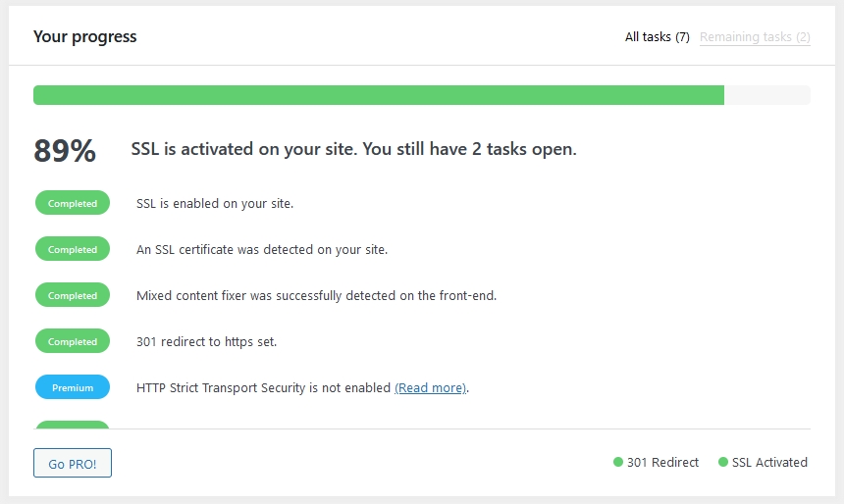The width and height of the screenshot is (844, 504).
Task: Click the grey unfilled end of progress bar
Action: [x=767, y=95]
